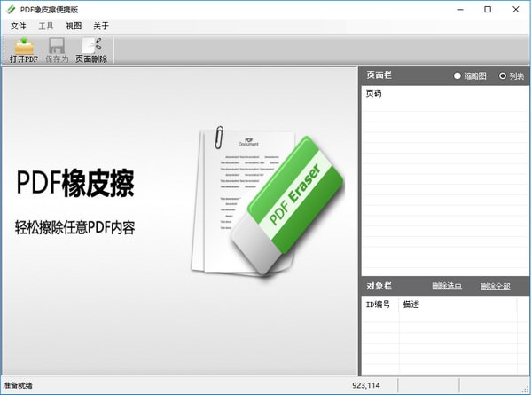Click the 准备就绪 status bar text
This screenshot has height=395, width=532.
tap(18, 385)
